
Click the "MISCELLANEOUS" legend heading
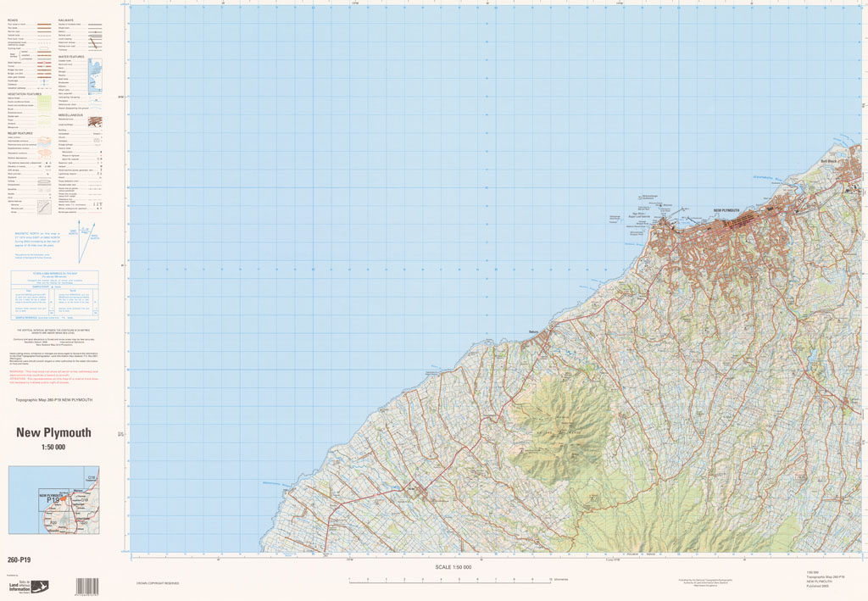72,114
